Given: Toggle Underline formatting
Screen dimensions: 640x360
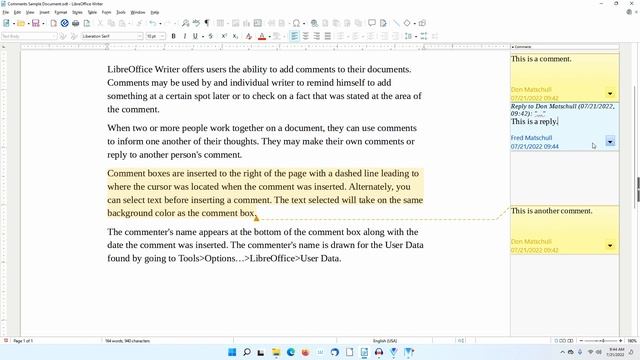Looking at the screenshot, I should [x=195, y=36].
